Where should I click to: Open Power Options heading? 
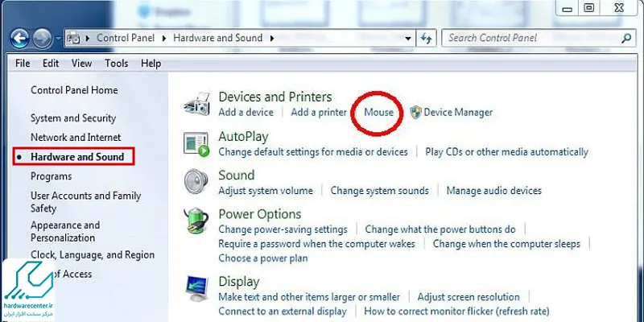tap(259, 214)
